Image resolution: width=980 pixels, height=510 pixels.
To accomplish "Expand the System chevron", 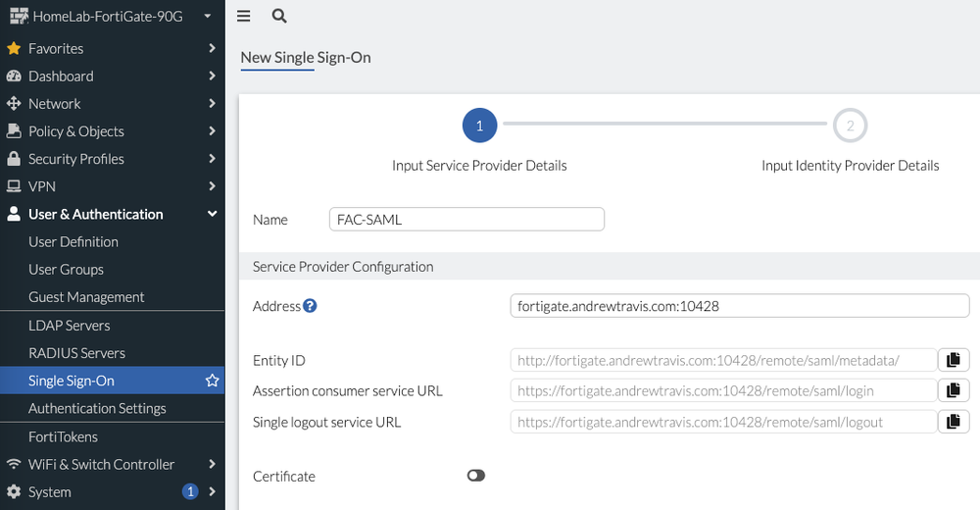I will 212,491.
